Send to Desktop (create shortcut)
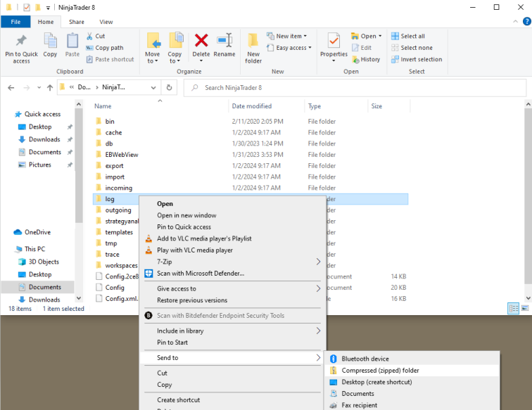 [412, 382]
